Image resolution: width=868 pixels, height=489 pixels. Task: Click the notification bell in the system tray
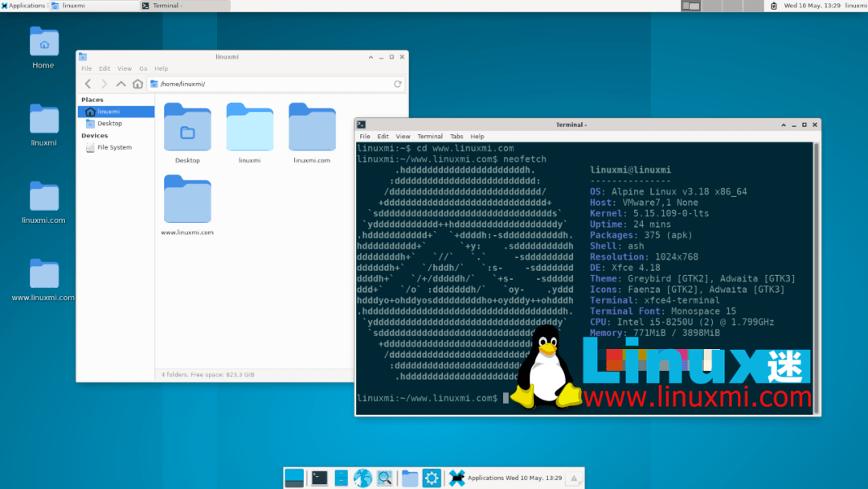click(x=573, y=479)
